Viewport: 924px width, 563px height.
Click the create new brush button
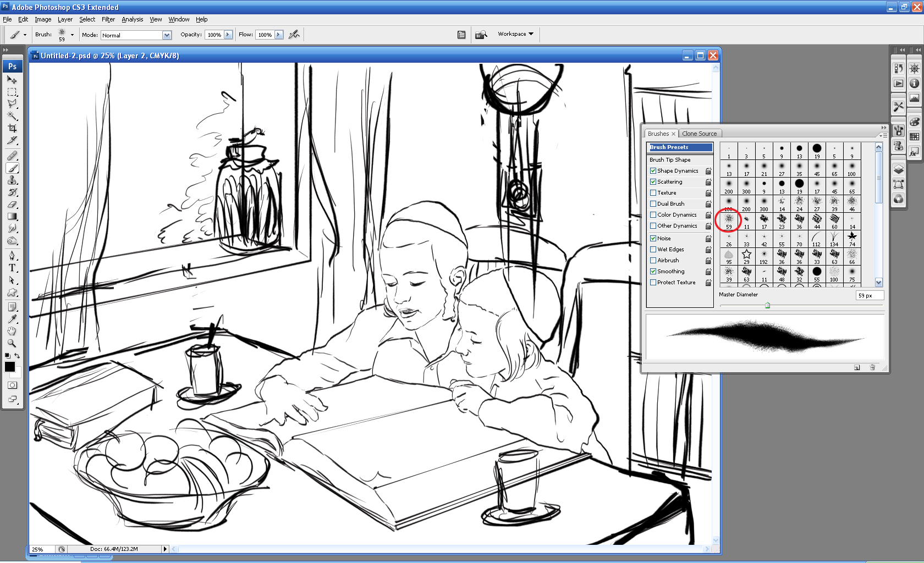click(x=857, y=367)
